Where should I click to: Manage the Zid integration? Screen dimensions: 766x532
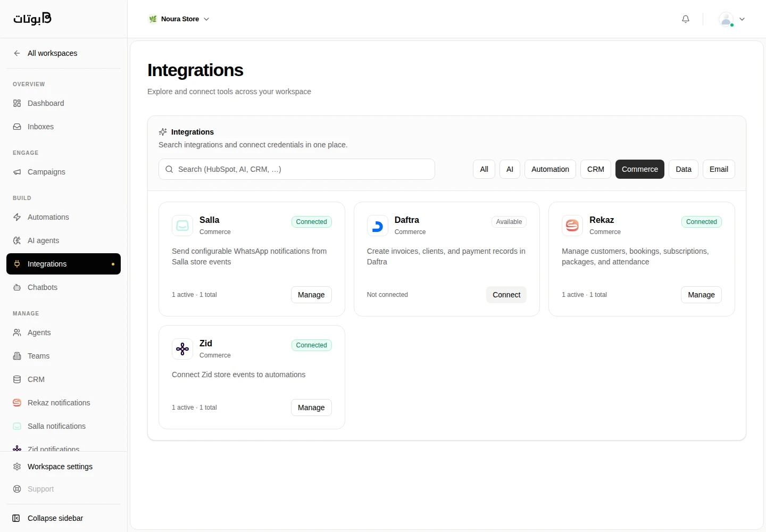point(311,408)
